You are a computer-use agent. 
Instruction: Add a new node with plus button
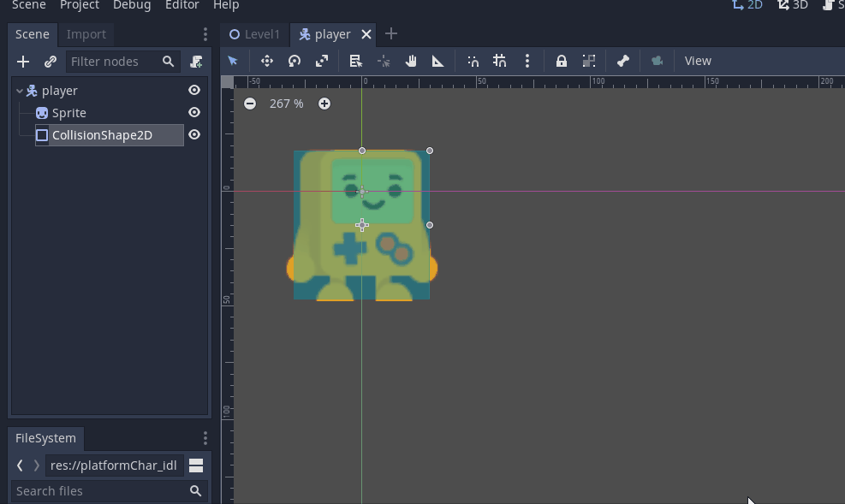[23, 62]
